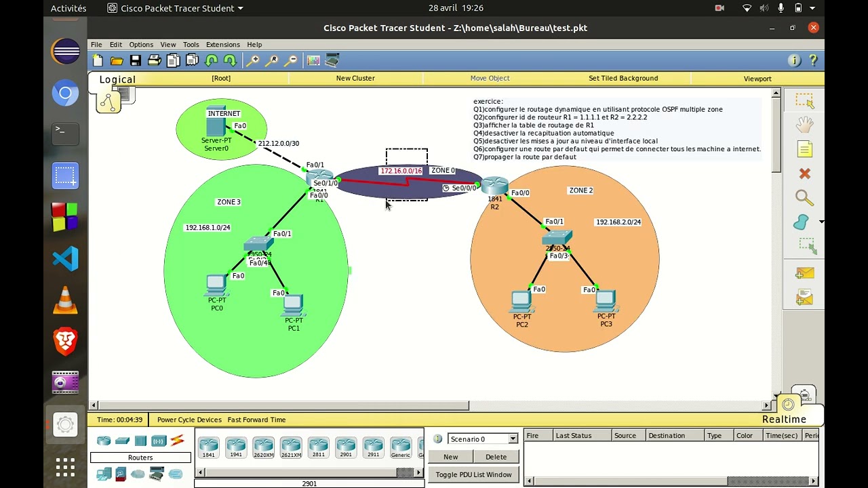The height and width of the screenshot is (488, 868).
Task: Choose the Draw Polygon shape tool
Action: (x=802, y=222)
